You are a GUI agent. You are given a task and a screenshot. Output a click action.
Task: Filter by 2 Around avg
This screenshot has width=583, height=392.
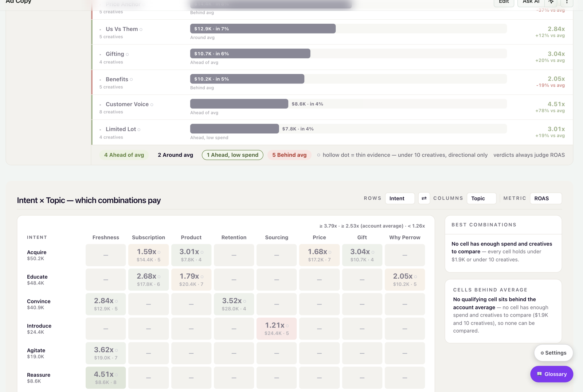tap(175, 155)
